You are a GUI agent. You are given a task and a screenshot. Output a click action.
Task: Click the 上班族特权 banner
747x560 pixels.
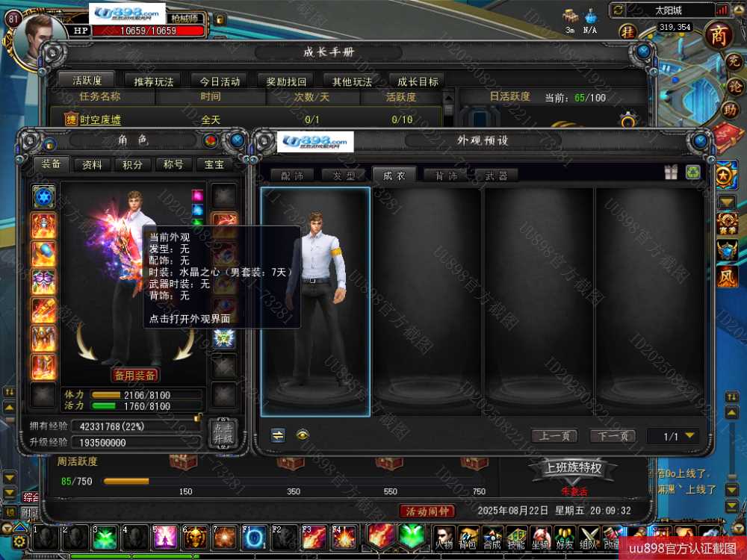coord(574,468)
